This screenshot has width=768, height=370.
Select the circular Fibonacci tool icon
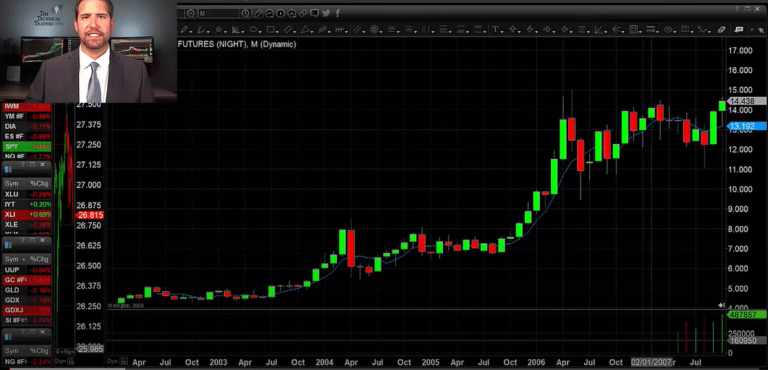click(x=374, y=29)
